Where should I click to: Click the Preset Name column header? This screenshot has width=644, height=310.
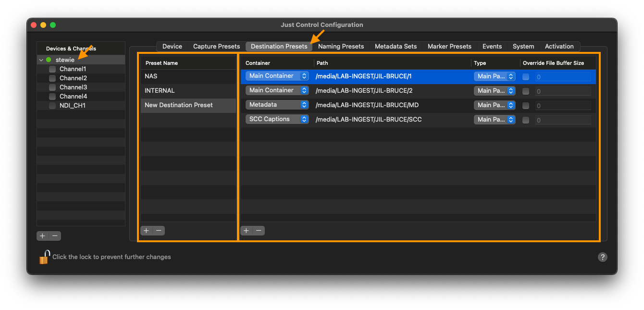(x=188, y=63)
